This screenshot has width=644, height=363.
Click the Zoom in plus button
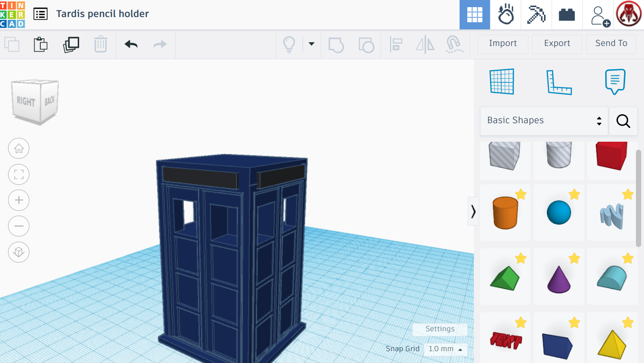coord(19,200)
